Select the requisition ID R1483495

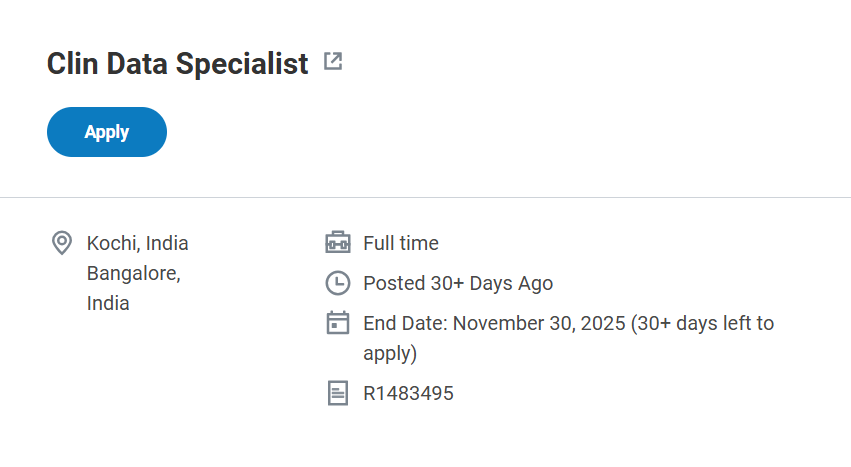(408, 393)
